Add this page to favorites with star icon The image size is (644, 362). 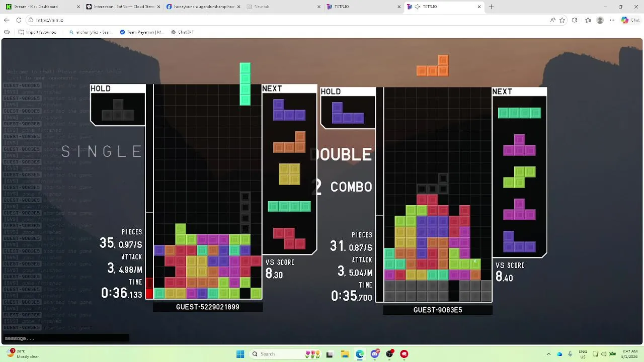(x=562, y=20)
